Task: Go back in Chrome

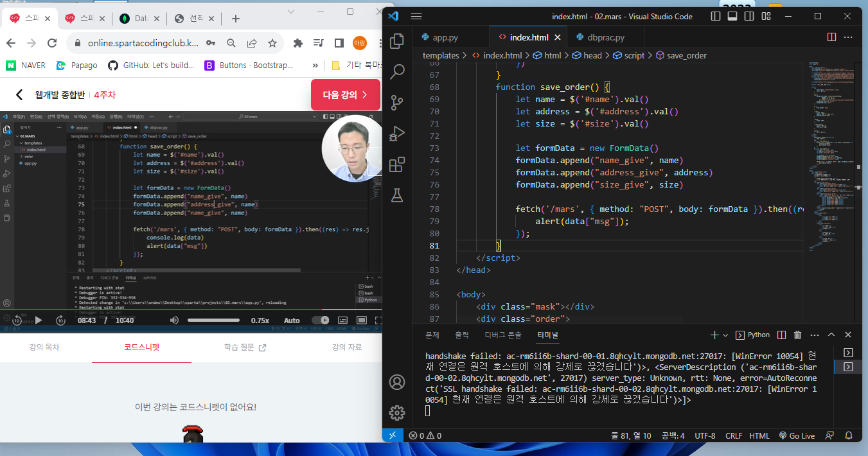Action: click(x=11, y=43)
